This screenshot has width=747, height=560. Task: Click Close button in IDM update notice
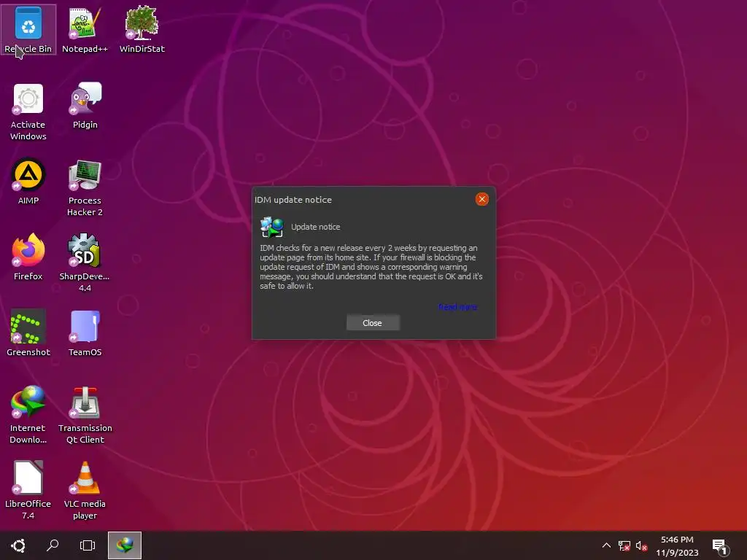(373, 323)
